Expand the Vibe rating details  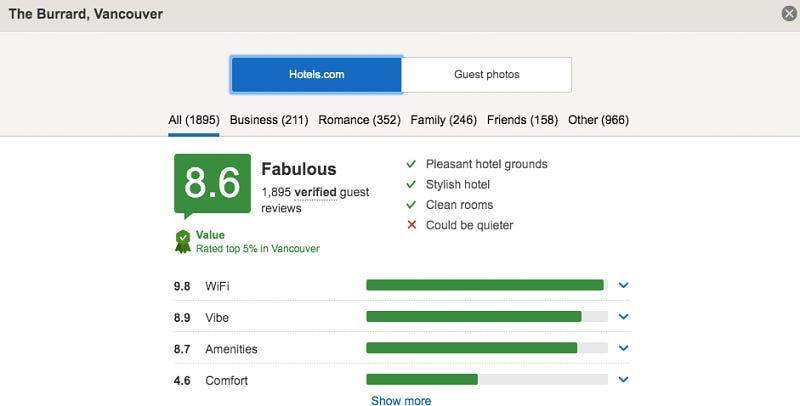623,317
